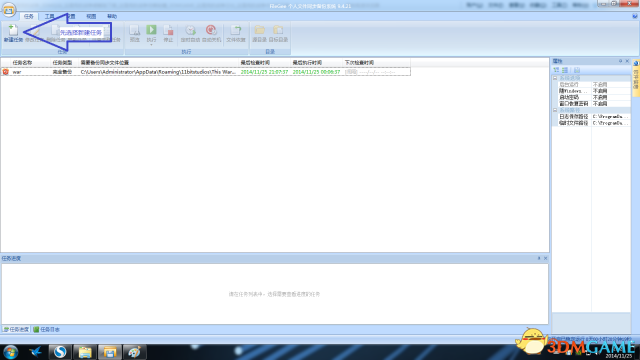Select the 帮助 ribbon tab
Screen dimensions: 640x360
(x=112, y=16)
